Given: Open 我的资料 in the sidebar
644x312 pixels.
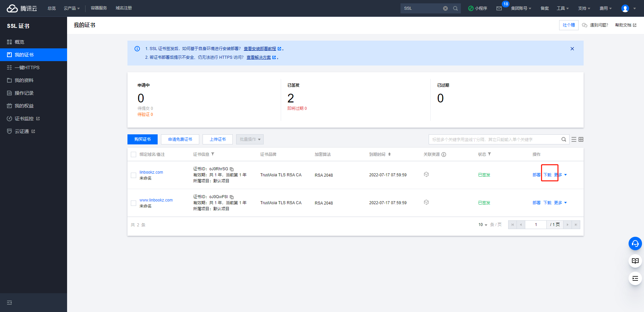Looking at the screenshot, I should [x=34, y=80].
